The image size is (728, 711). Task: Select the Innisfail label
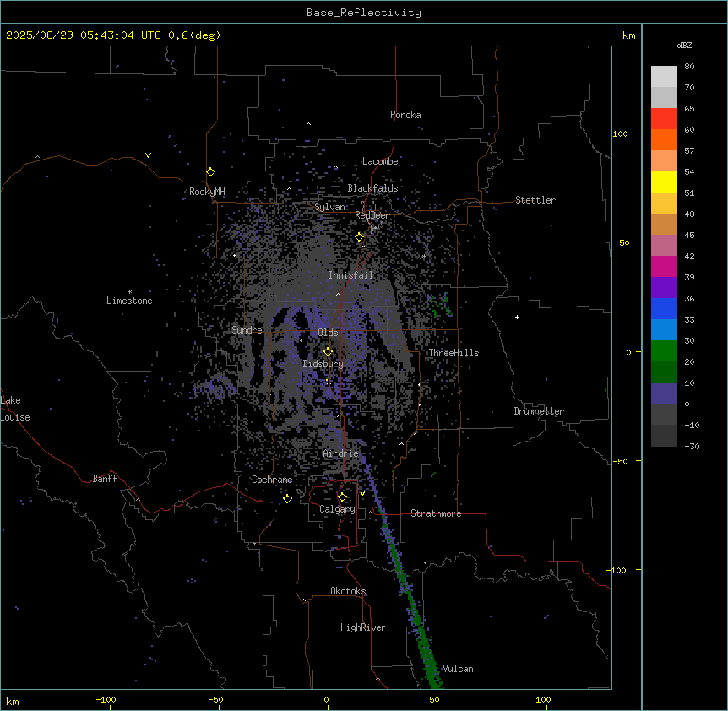coord(350,275)
